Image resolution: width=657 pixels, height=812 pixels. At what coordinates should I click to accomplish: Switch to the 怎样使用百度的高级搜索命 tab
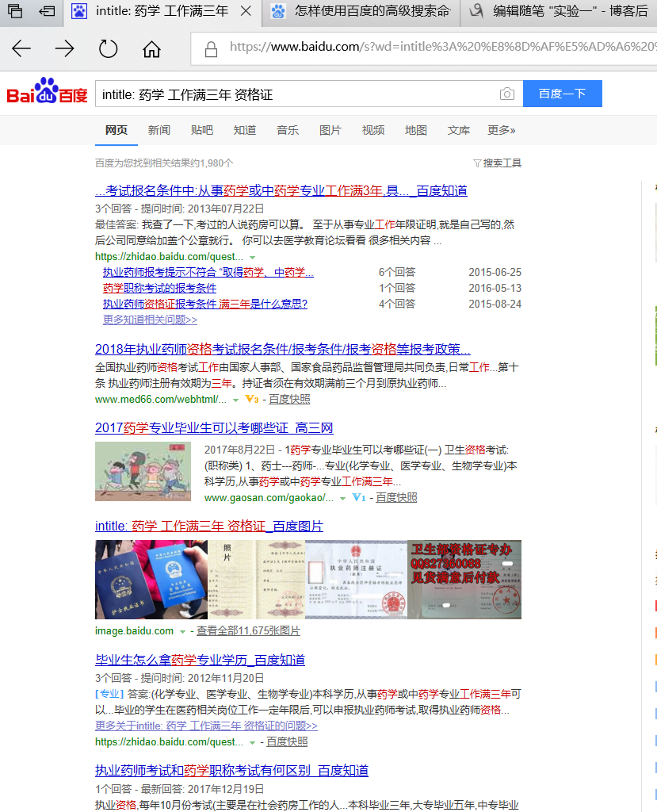pyautogui.click(x=362, y=11)
